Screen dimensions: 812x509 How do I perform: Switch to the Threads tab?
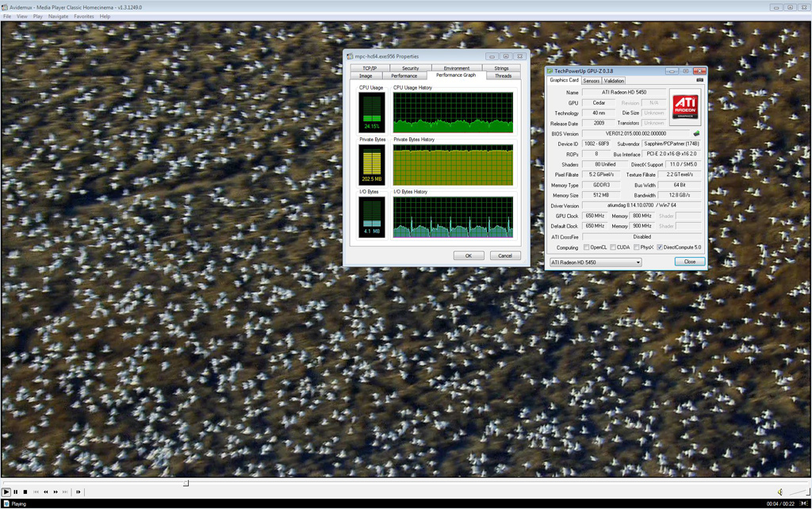(503, 75)
